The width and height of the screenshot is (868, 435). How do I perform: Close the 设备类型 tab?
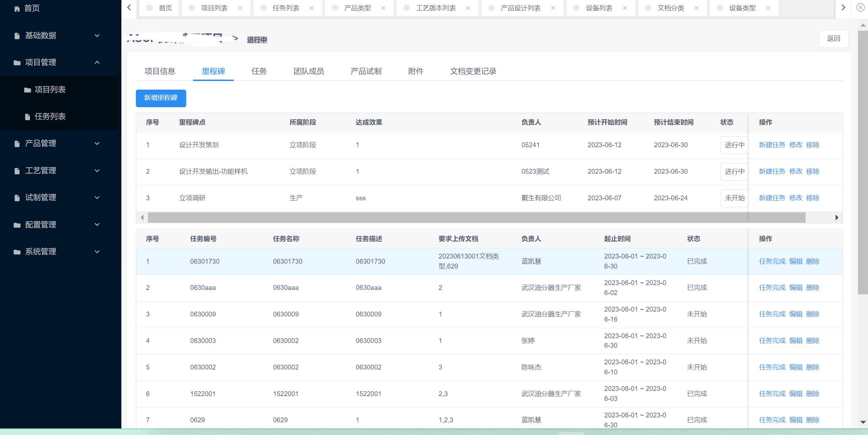(768, 8)
